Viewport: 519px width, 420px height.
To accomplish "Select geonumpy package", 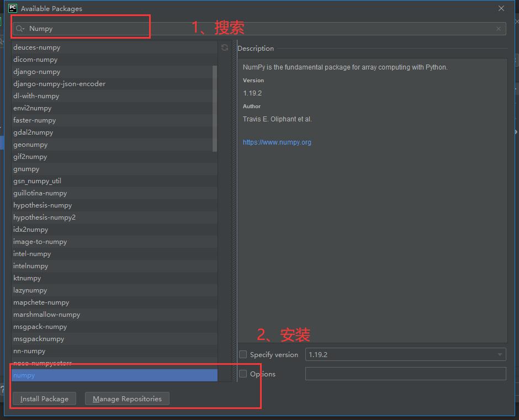I will click(x=114, y=145).
